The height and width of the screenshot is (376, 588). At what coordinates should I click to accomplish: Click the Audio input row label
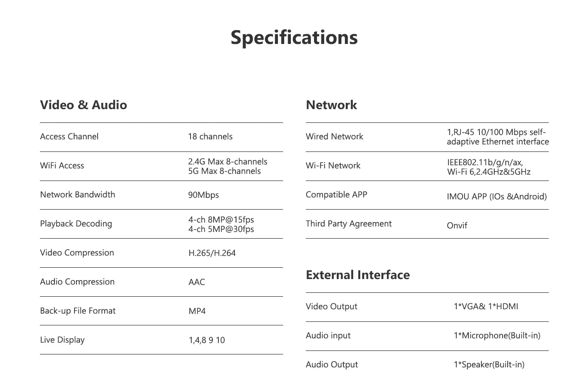click(328, 336)
